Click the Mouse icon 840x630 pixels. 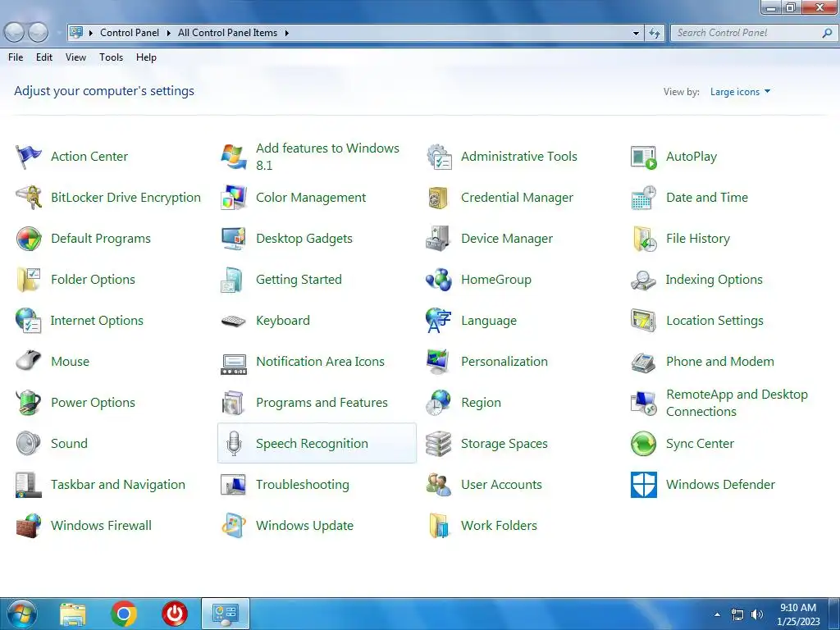click(x=29, y=362)
